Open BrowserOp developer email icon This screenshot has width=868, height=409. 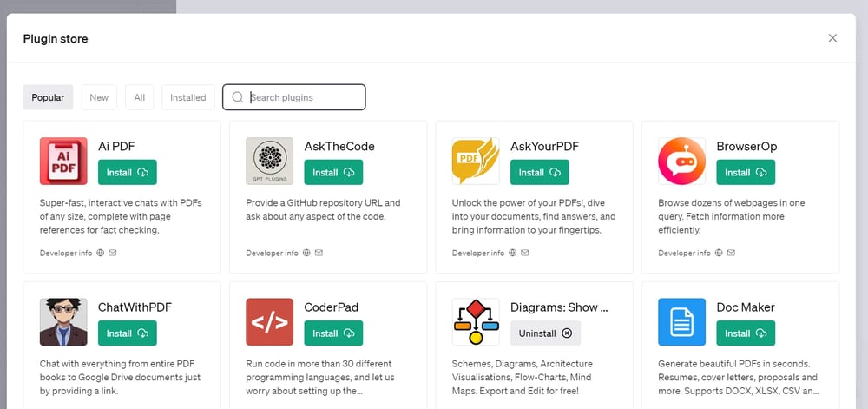[731, 253]
